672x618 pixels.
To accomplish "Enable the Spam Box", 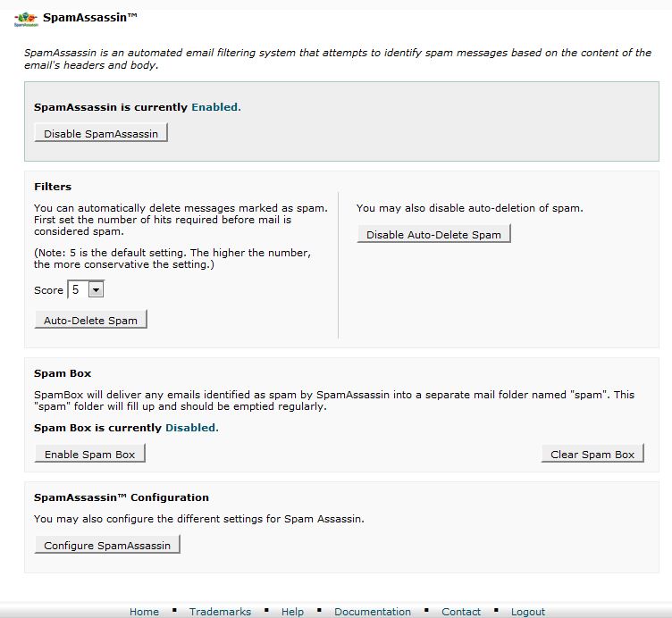I will point(89,454).
